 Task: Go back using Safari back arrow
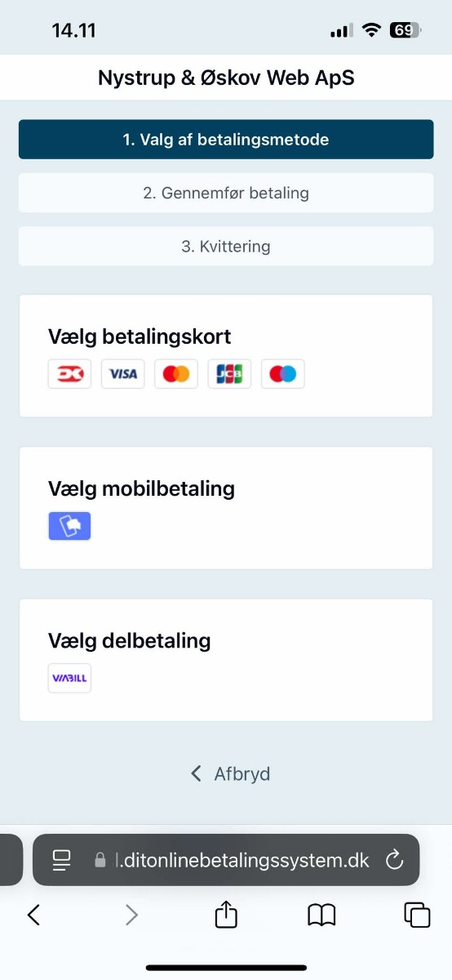pyautogui.click(x=33, y=915)
